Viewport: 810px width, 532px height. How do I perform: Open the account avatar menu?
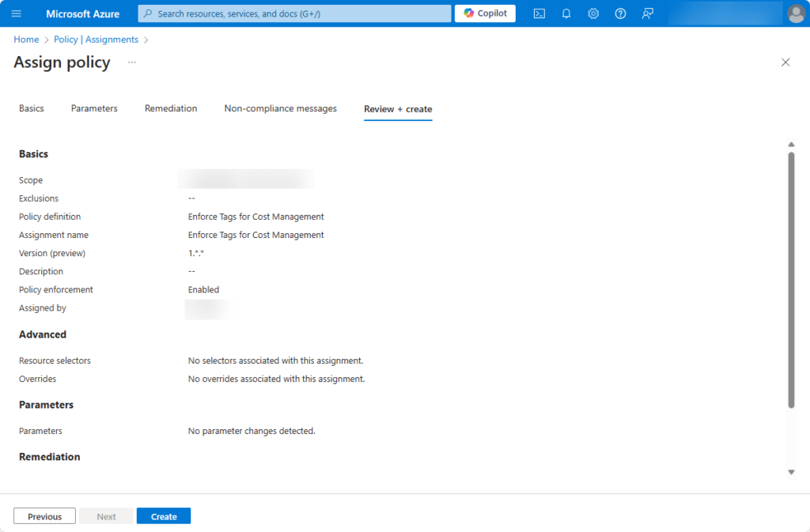click(795, 13)
